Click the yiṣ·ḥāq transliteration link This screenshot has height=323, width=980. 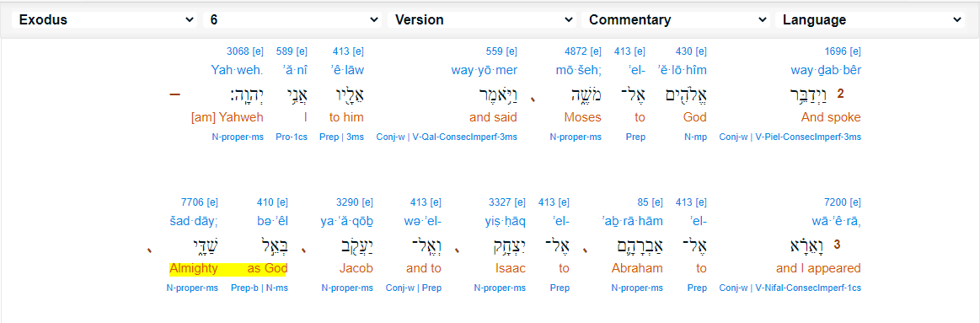pos(507,220)
